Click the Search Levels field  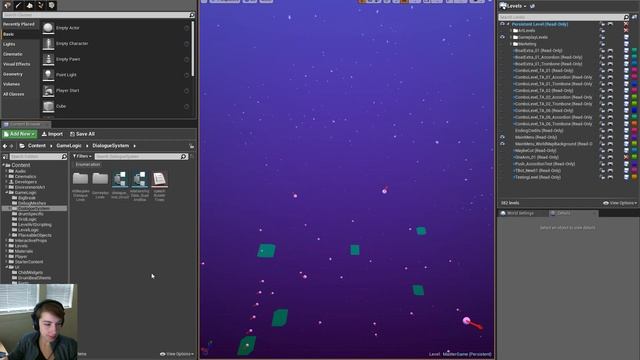pyautogui.click(x=564, y=17)
